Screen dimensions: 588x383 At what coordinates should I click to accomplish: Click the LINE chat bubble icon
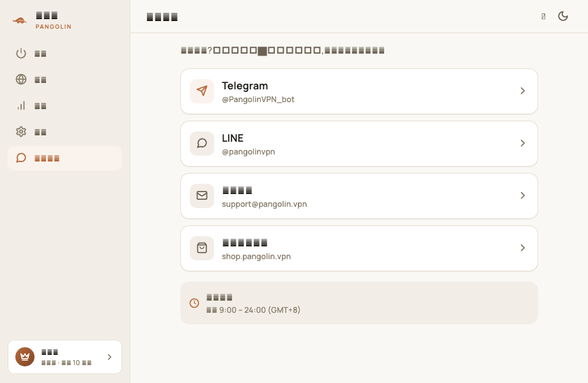[x=202, y=144]
